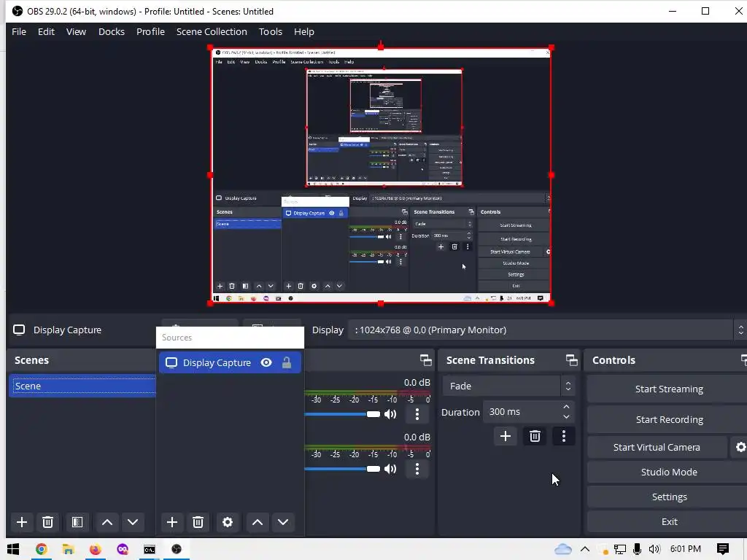Image resolution: width=747 pixels, height=560 pixels.
Task: Open the Help menu
Action: coord(304,32)
